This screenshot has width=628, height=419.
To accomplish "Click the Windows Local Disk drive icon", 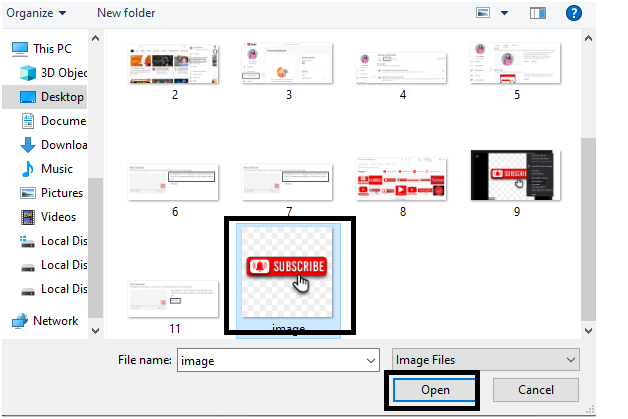I will coord(27,241).
